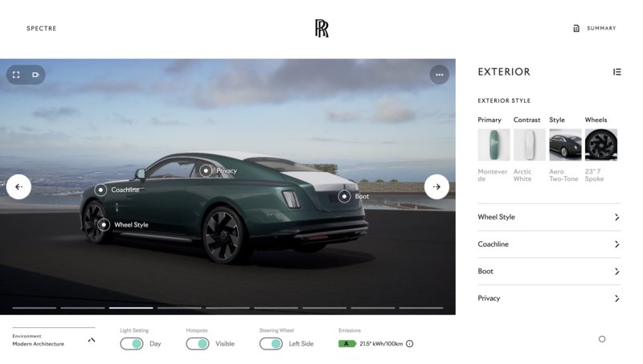
Task: Toggle the Light Setting Day switch
Action: click(132, 344)
